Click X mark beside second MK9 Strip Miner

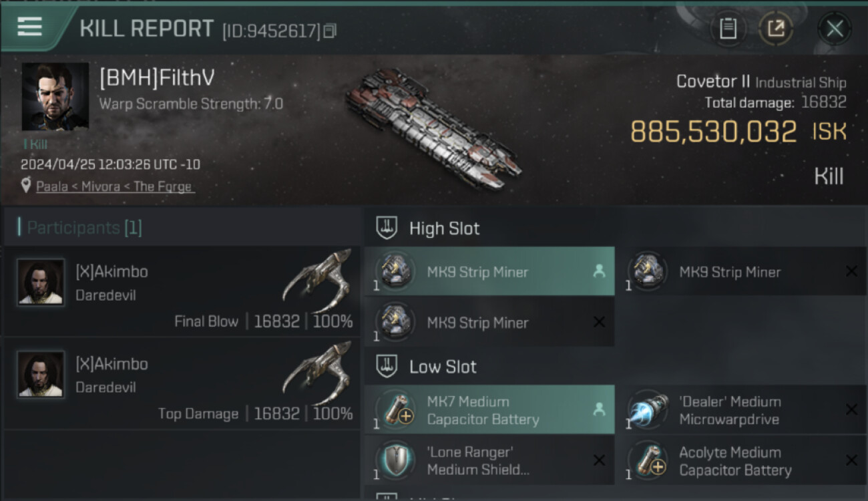coord(851,271)
